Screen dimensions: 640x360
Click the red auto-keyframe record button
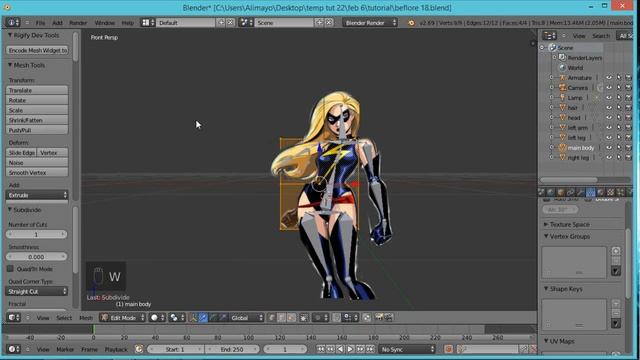tap(448, 349)
